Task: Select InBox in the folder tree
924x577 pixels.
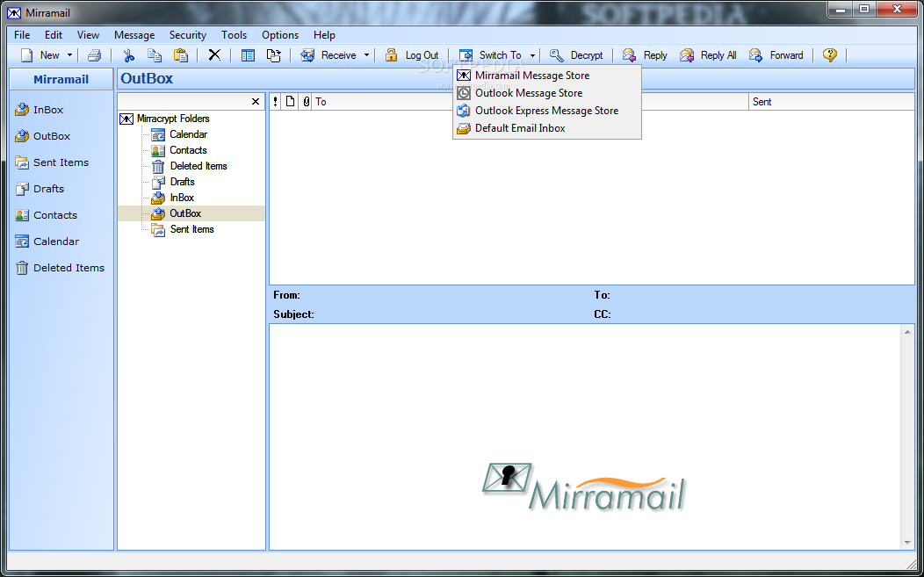Action: point(173,198)
